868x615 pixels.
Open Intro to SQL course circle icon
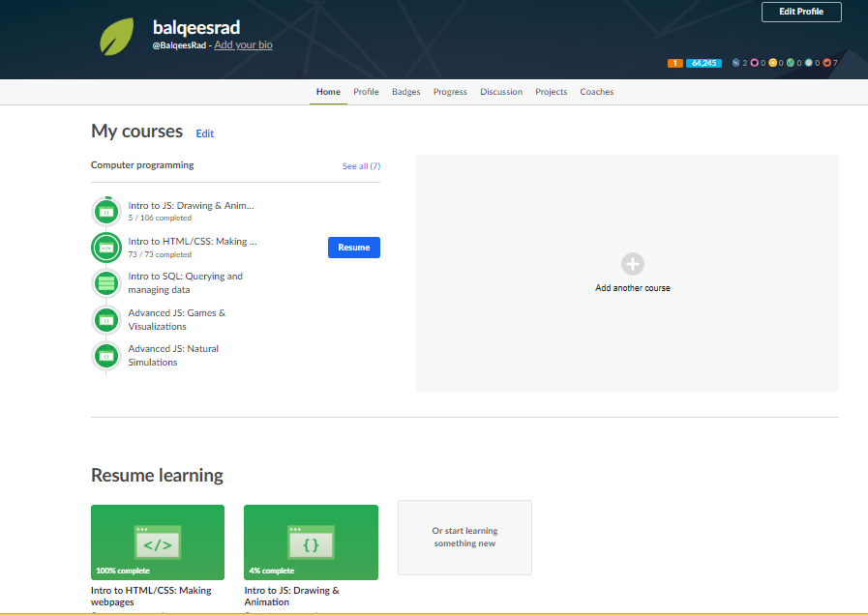click(106, 283)
